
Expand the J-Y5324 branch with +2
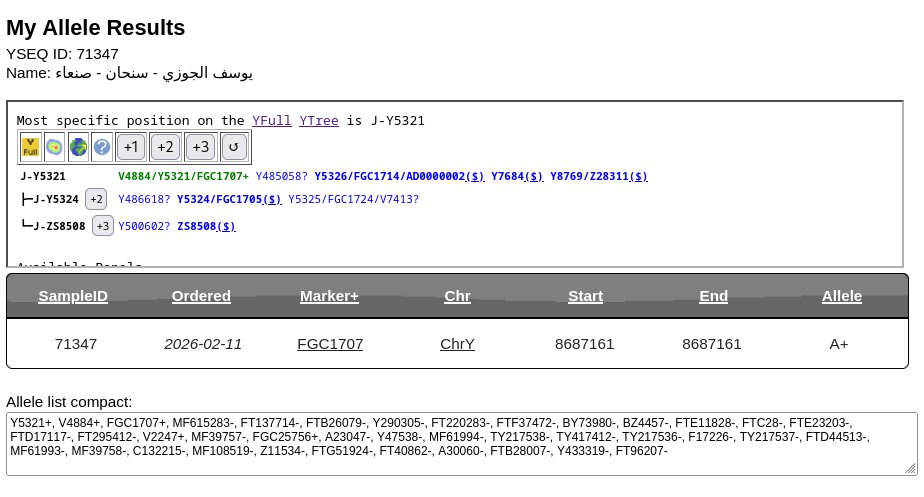[x=96, y=199]
